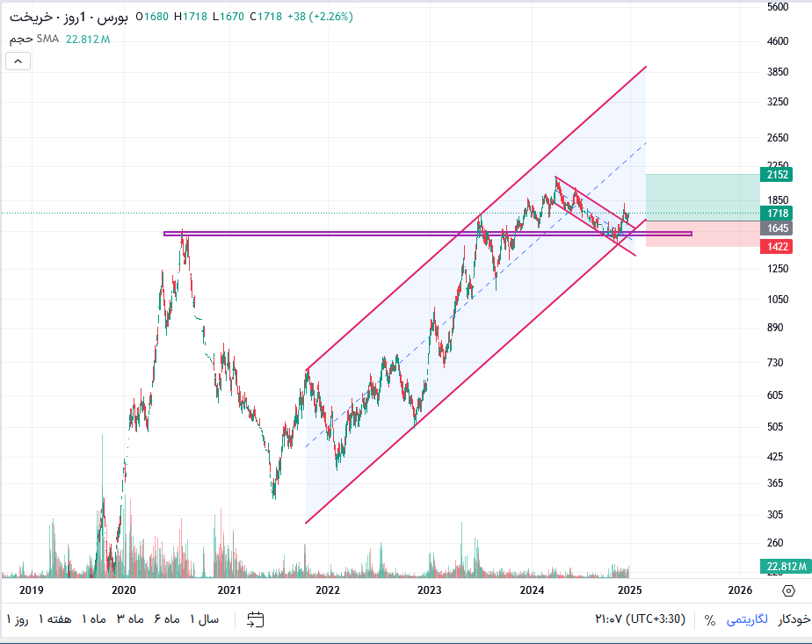This screenshot has width=812, height=644.
Task: Toggle the percent (%) price scale
Action: click(710, 619)
